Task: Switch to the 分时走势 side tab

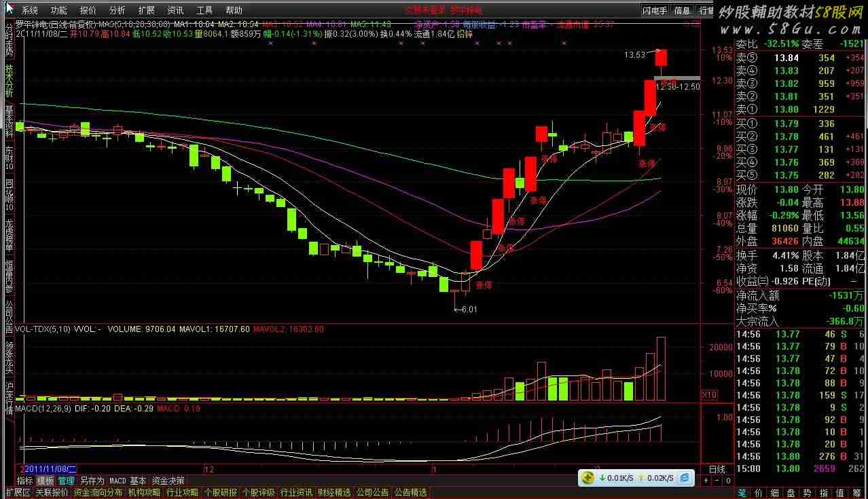Action: (x=9, y=39)
